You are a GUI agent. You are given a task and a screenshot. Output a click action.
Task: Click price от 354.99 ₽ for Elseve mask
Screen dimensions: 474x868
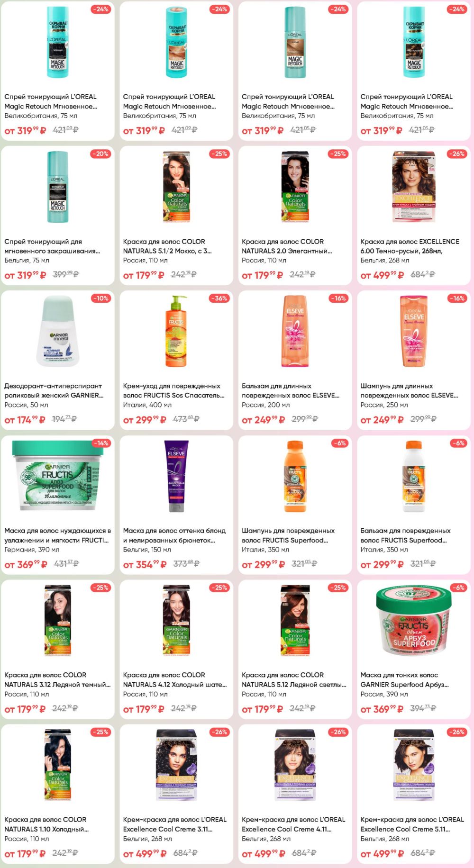tap(145, 564)
